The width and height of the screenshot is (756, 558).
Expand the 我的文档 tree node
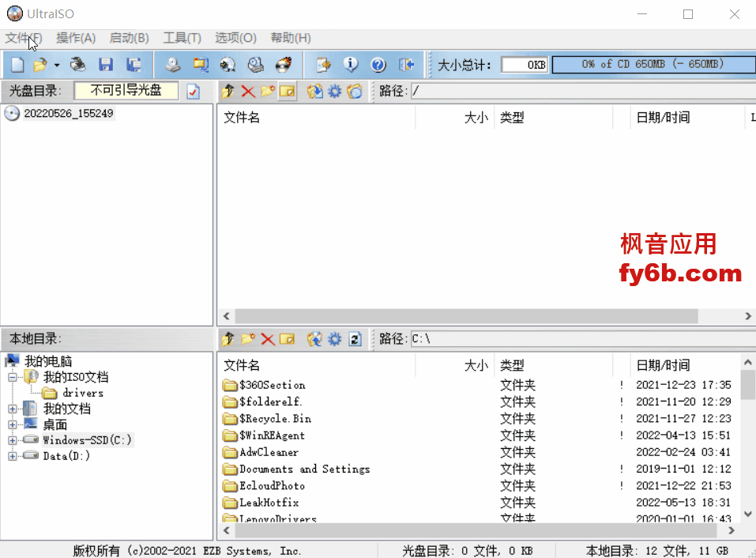tap(13, 409)
